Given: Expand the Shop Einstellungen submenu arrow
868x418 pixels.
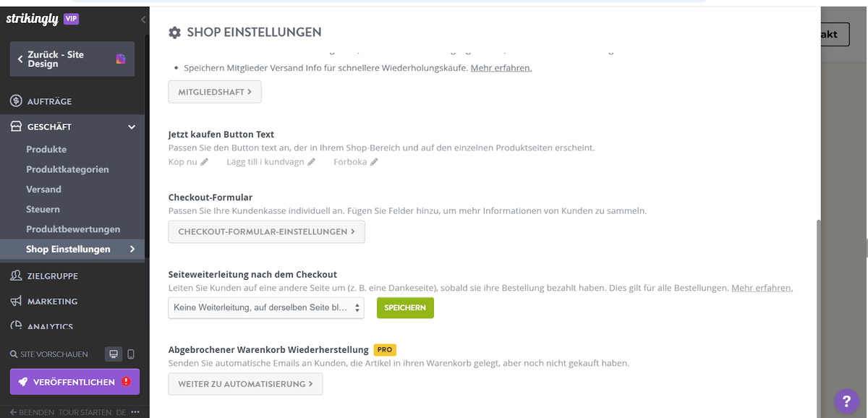Looking at the screenshot, I should (x=132, y=249).
